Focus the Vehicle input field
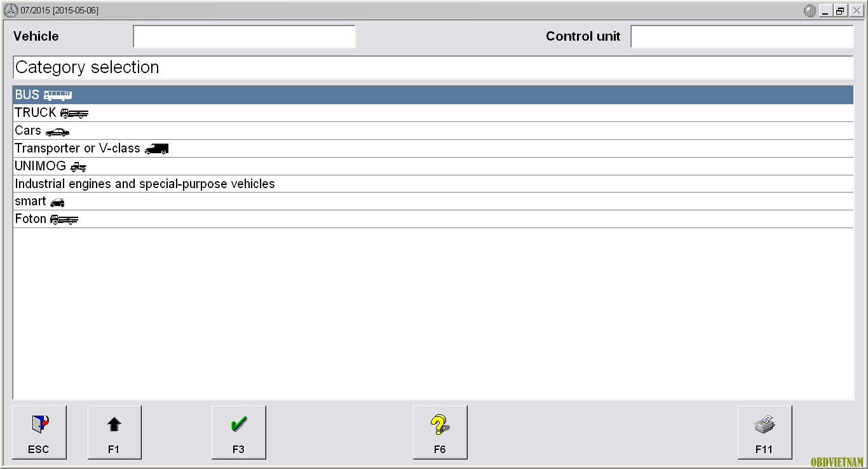Screen dimensions: 868x469 pos(244,36)
